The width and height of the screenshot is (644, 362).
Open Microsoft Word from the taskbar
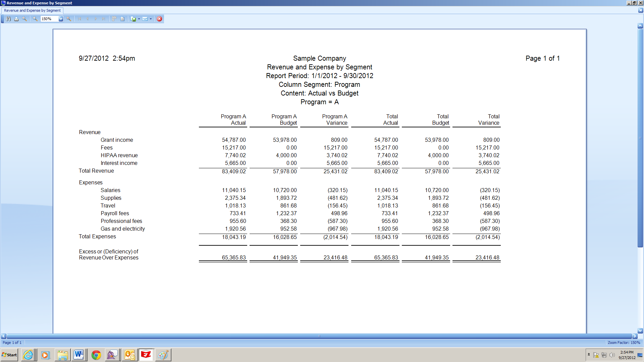tap(79, 355)
